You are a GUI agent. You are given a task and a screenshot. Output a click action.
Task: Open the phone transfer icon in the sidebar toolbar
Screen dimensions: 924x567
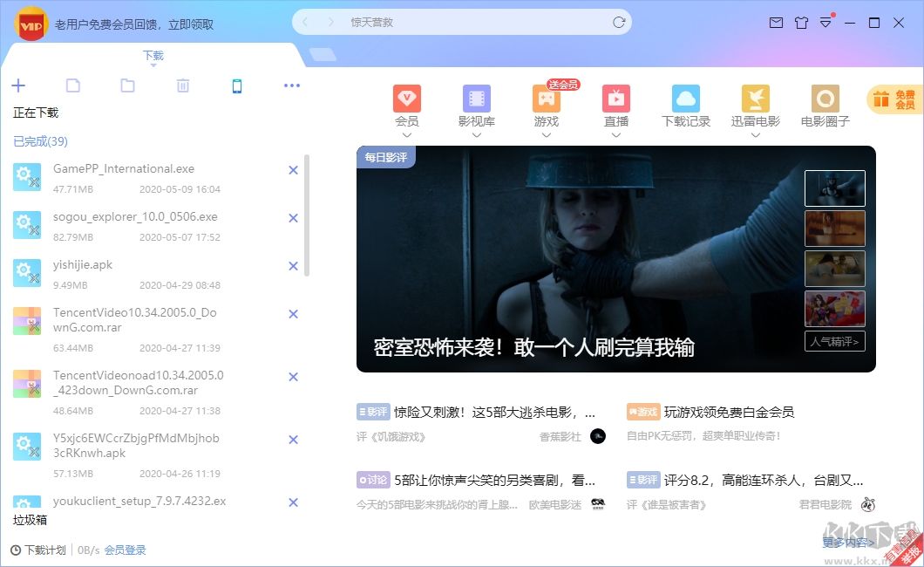235,85
